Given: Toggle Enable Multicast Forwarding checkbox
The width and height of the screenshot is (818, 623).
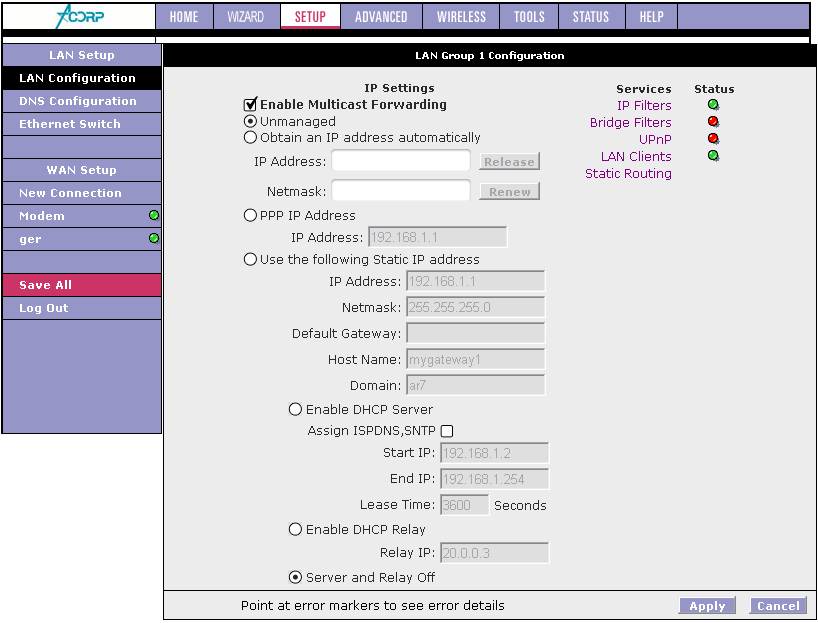Looking at the screenshot, I should tap(251, 104).
